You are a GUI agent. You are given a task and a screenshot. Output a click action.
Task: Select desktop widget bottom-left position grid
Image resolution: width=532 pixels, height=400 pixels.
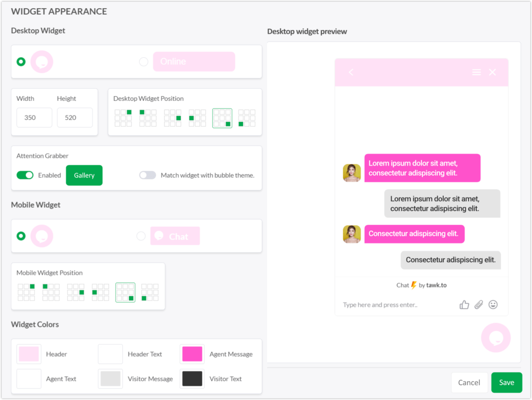point(247,118)
